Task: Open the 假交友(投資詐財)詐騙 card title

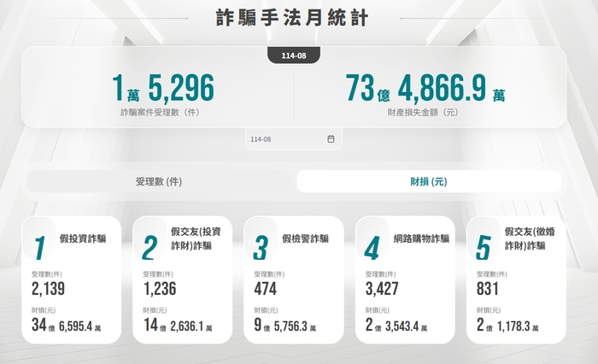Action: (x=196, y=238)
